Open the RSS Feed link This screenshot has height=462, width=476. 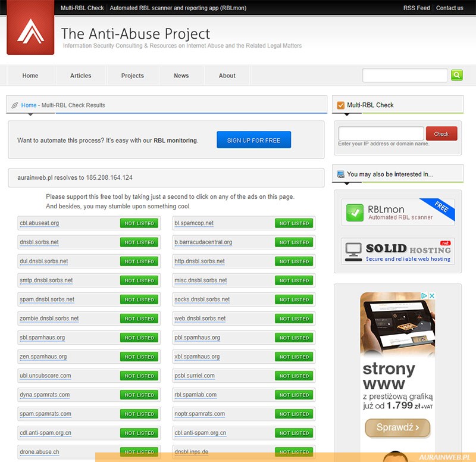tap(416, 8)
